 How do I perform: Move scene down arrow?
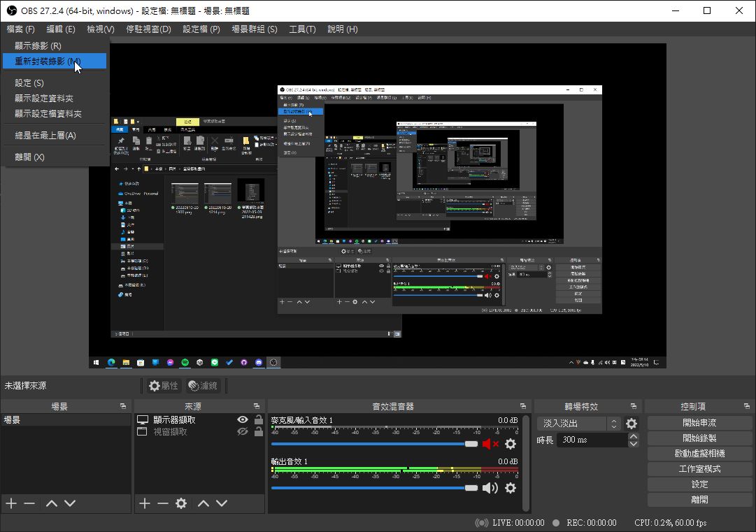[x=70, y=503]
